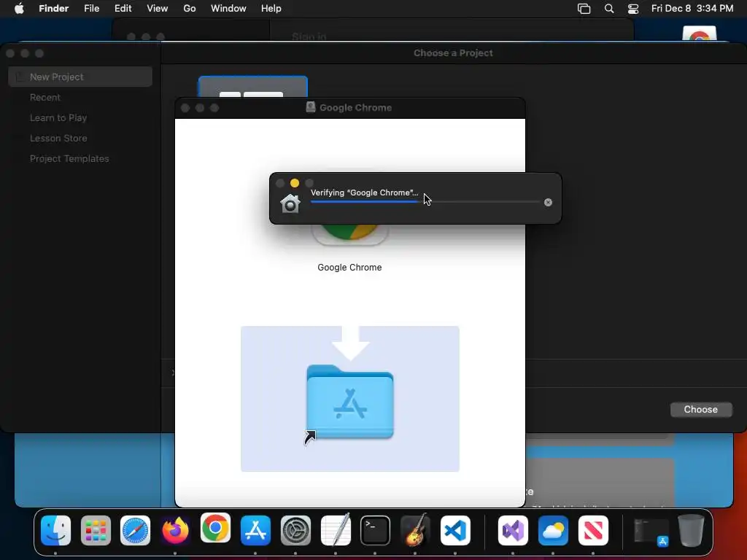Click the Applications folder shortcut in the Chrome installer

tap(350, 402)
